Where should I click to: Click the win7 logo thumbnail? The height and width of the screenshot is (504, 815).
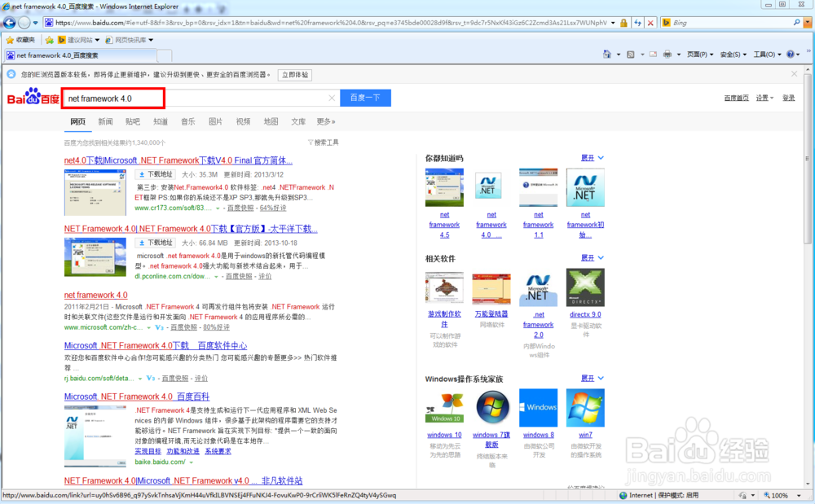(x=585, y=407)
